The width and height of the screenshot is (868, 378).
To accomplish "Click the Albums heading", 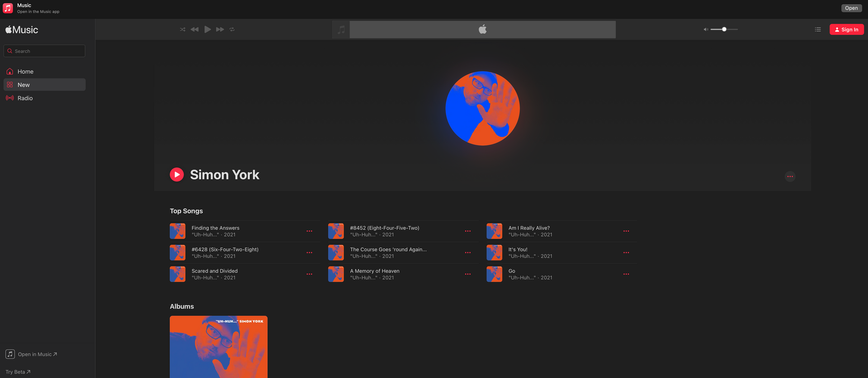I will point(182,306).
